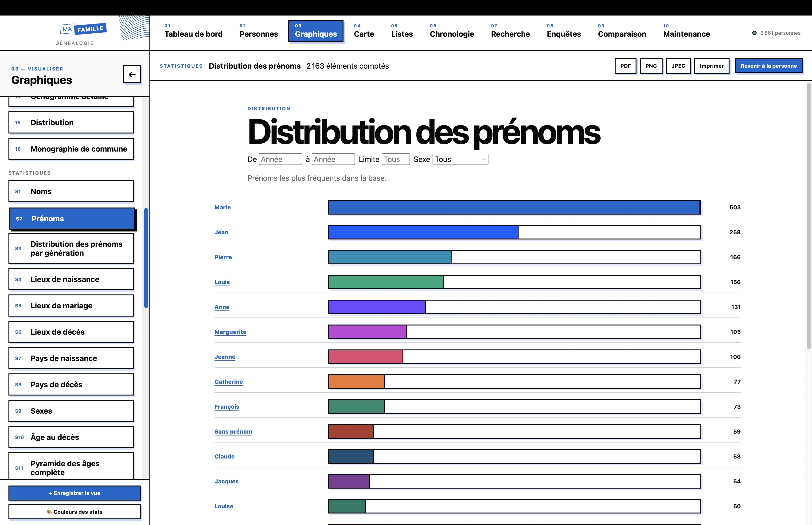This screenshot has width=812, height=525.
Task: Click the De year input field
Action: pos(281,159)
